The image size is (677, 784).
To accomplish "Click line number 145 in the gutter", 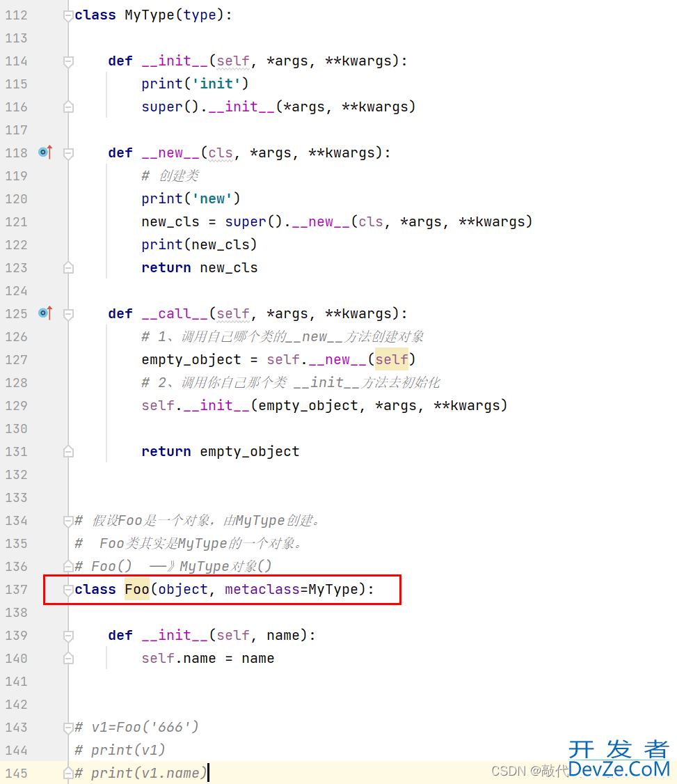I will (17, 774).
